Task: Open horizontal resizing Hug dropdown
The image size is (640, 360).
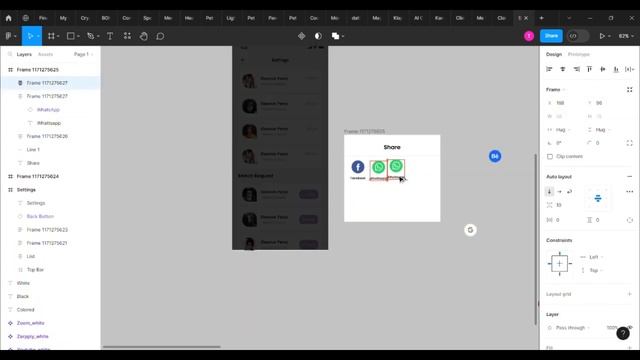Action: click(x=564, y=130)
